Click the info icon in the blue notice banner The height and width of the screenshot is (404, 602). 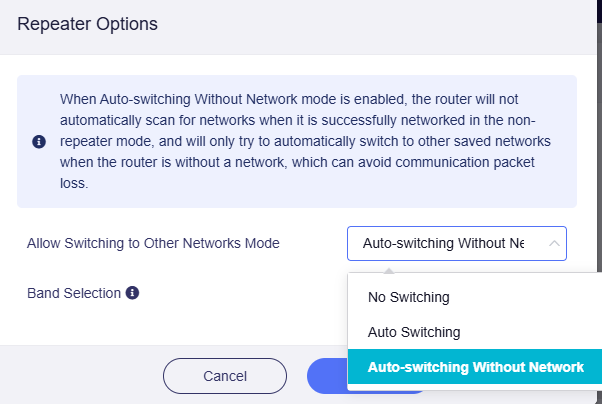(39, 141)
